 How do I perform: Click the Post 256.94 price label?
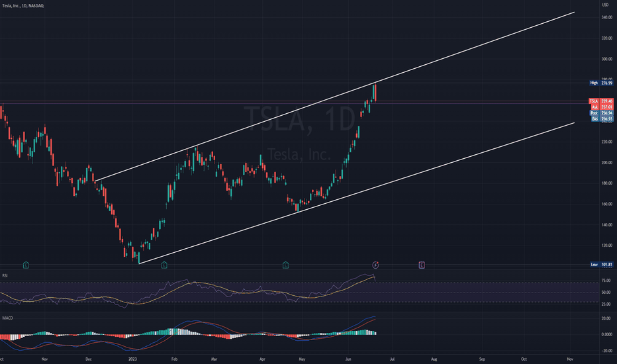click(602, 113)
